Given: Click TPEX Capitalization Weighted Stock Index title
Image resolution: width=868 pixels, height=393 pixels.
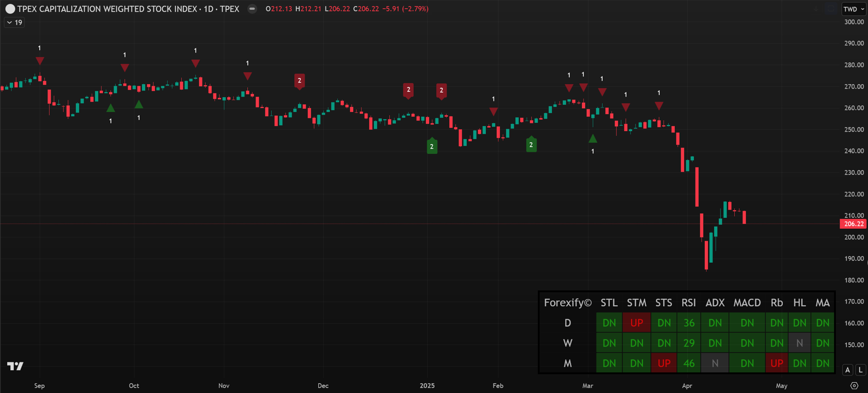Looking at the screenshot, I should pyautogui.click(x=128, y=9).
